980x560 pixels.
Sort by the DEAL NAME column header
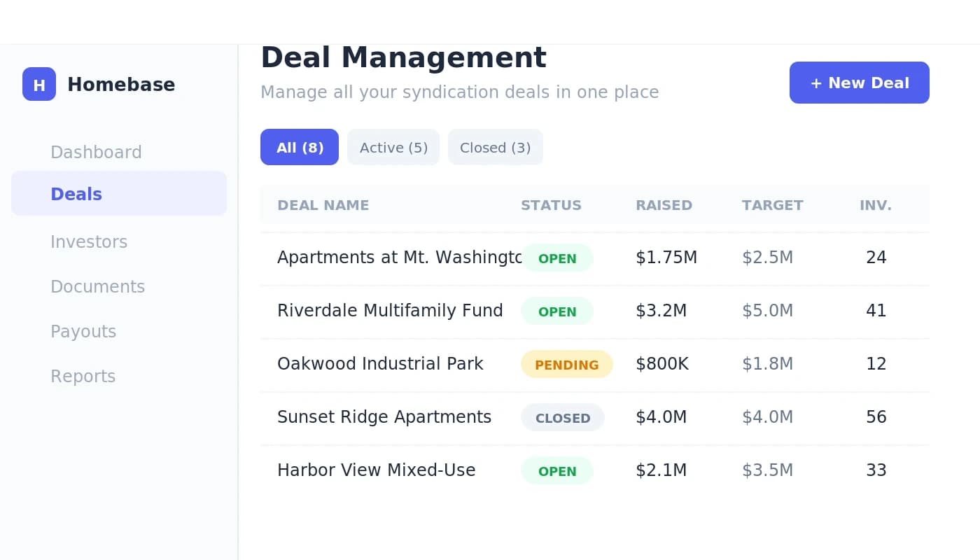pos(323,205)
